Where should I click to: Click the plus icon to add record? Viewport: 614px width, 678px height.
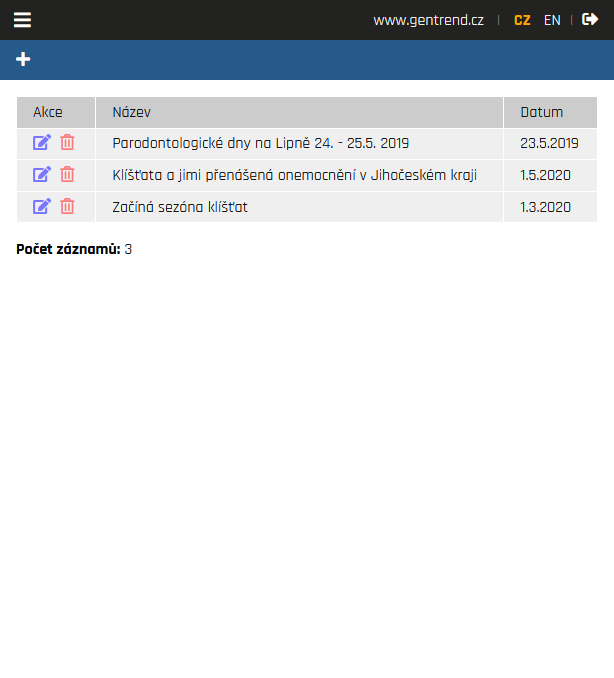[x=23, y=60]
